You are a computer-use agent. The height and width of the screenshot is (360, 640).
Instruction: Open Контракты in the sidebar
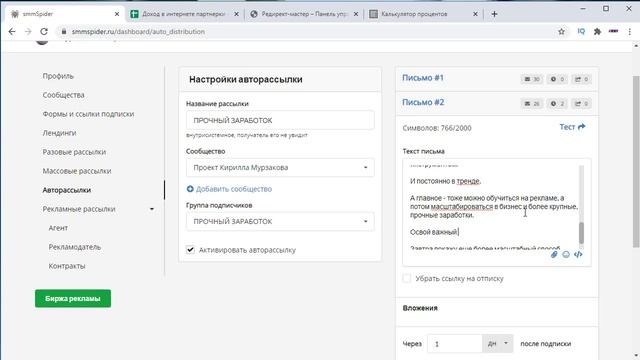tap(67, 266)
